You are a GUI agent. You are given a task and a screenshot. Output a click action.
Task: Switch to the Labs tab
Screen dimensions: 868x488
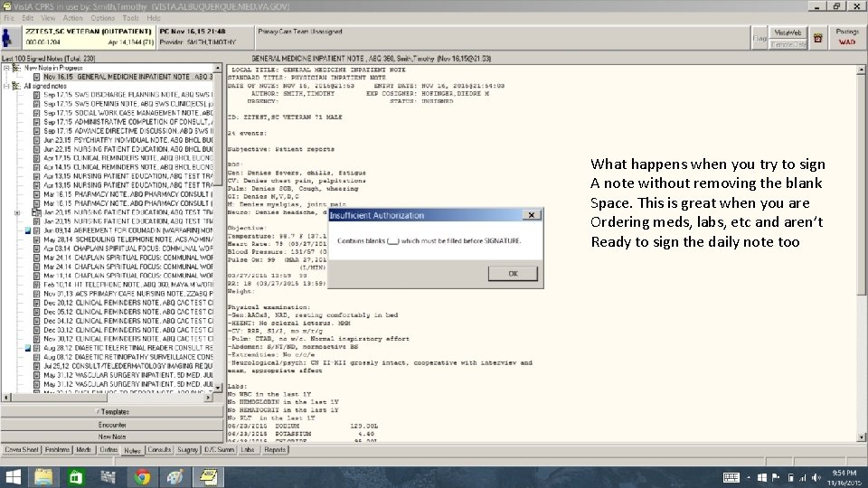248,450
